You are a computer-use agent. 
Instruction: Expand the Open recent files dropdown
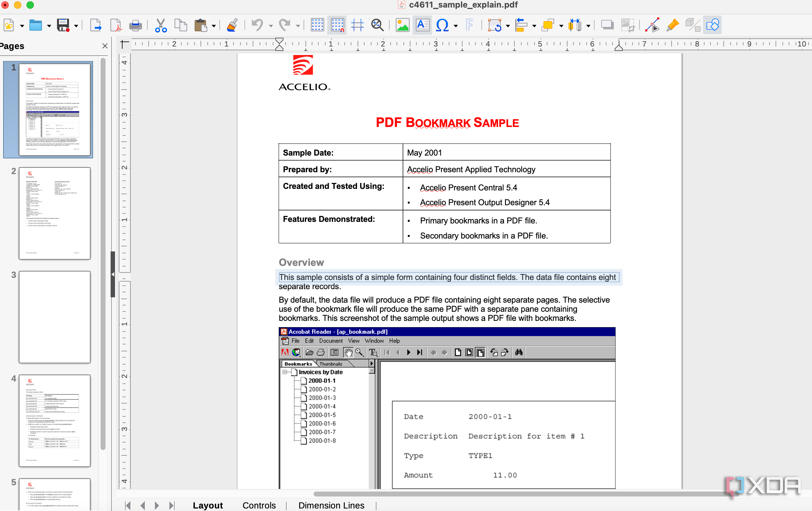tap(49, 26)
